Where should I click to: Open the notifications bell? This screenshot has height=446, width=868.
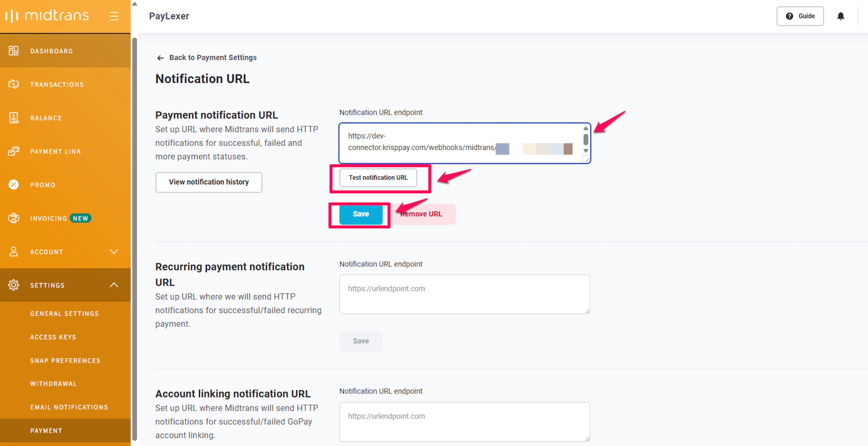coord(840,16)
